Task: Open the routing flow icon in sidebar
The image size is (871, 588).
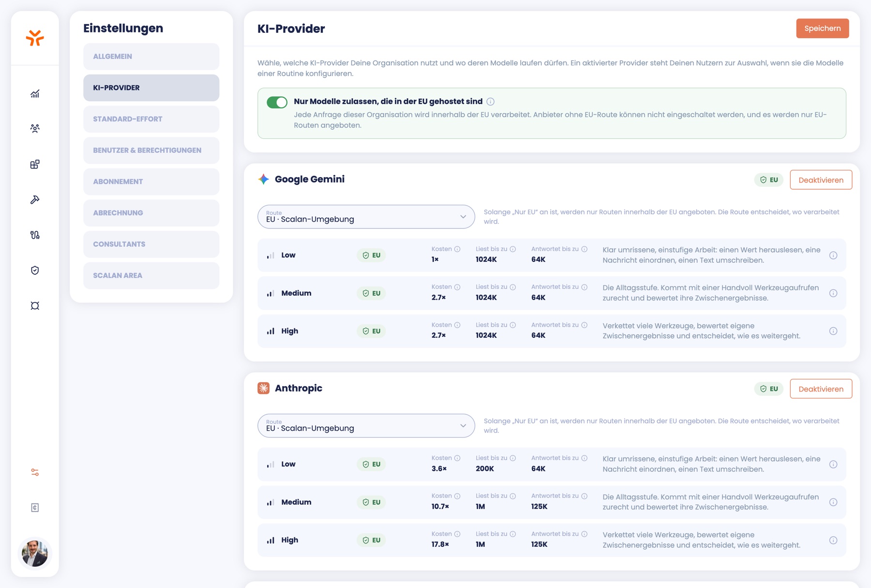Action: pos(35,235)
